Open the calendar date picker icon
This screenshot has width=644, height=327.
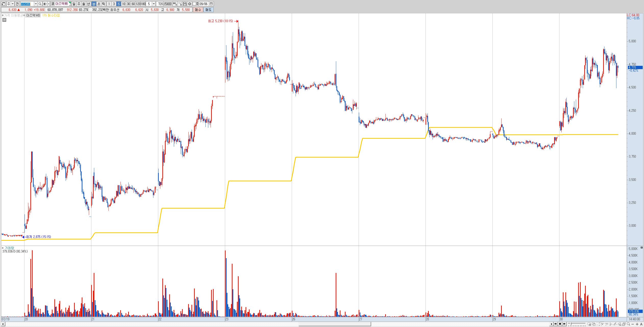coord(211,4)
